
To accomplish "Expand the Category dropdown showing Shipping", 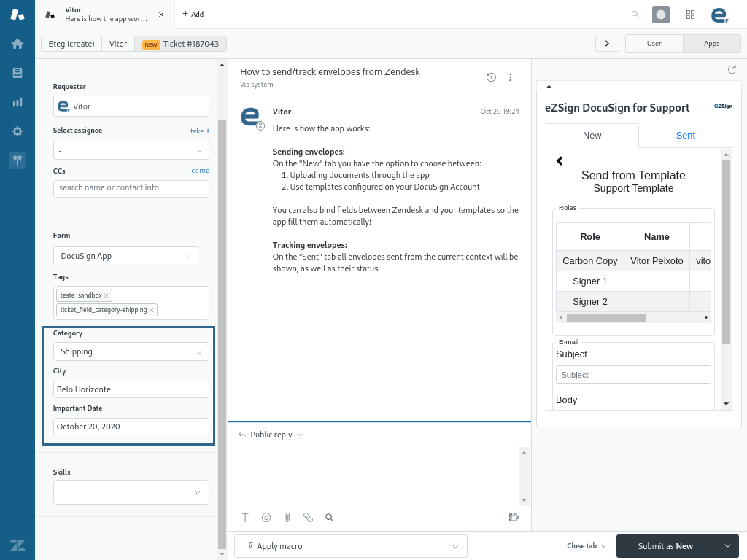I will tap(131, 351).
